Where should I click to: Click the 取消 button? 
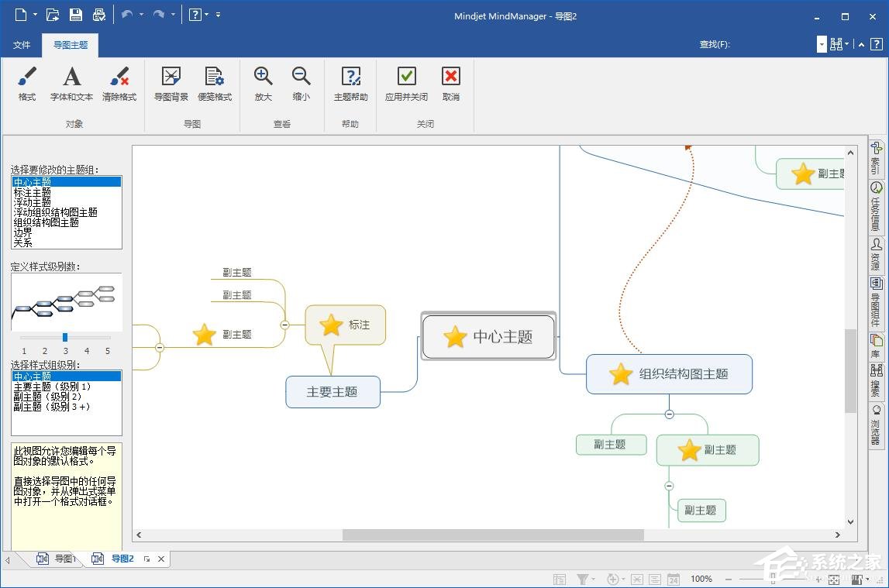coord(450,84)
